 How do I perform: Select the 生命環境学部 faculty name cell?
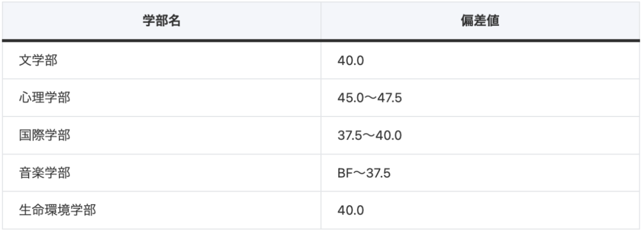[x=162, y=210]
